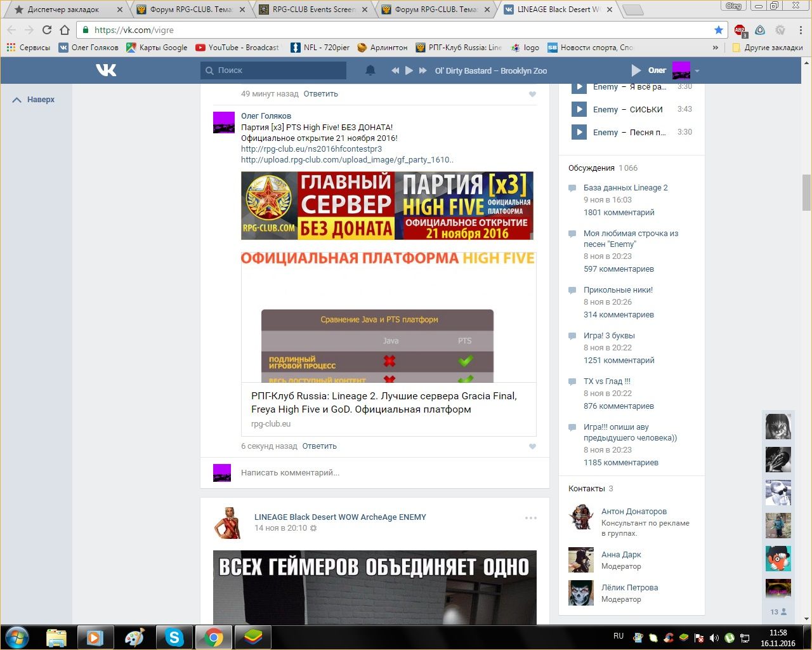This screenshot has height=650, width=812.
Task: Open the Игра! 3 буквы discussion
Action: (609, 336)
